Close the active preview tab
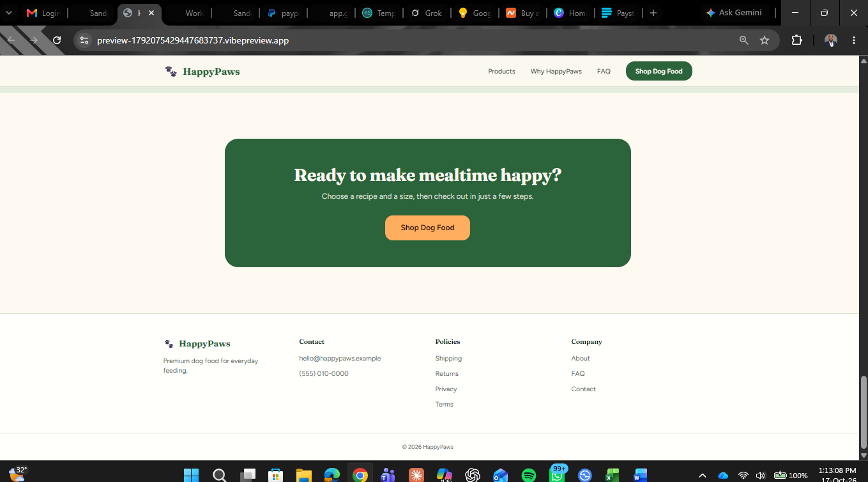Viewport: 868px width, 482px height. (x=151, y=13)
